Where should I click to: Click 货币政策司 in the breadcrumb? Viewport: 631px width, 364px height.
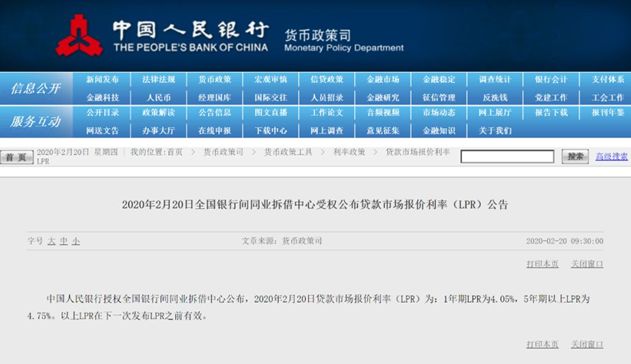[223, 152]
